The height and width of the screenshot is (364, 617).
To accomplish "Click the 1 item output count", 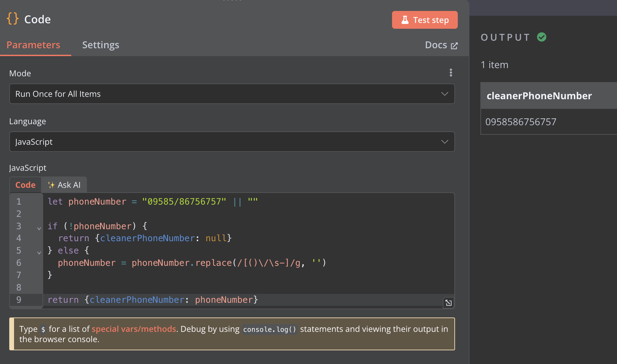I will pyautogui.click(x=494, y=65).
